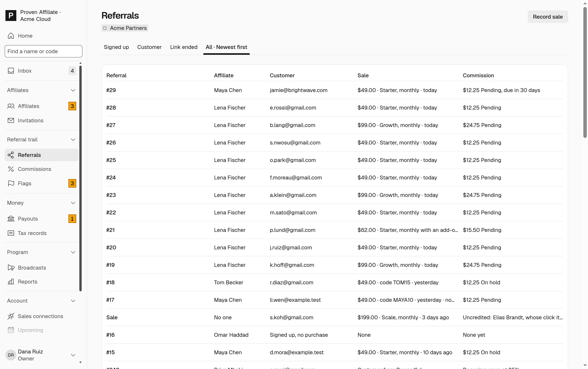The width and height of the screenshot is (588, 369).
Task: Click the $15.50 Pending commission
Action: pos(482,230)
